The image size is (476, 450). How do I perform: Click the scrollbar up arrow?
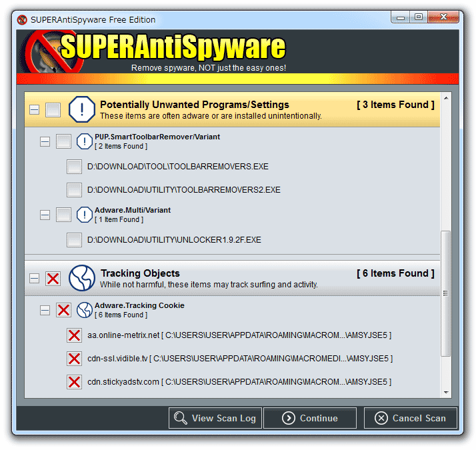pyautogui.click(x=446, y=98)
